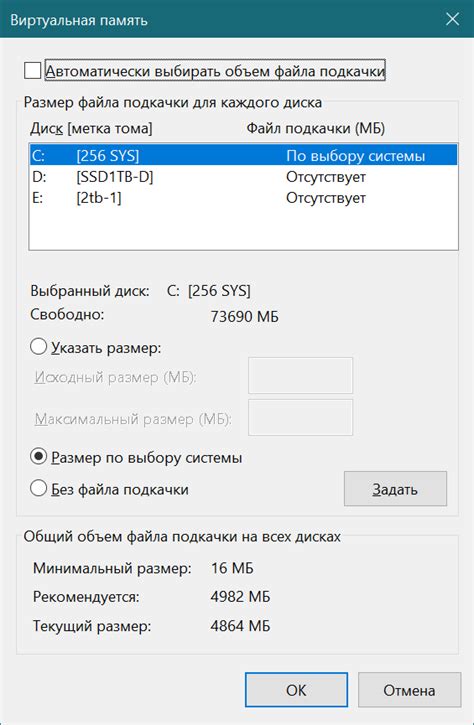The image size is (474, 725).
Task: Click the Диск [метка тома] column label
Action: (91, 128)
